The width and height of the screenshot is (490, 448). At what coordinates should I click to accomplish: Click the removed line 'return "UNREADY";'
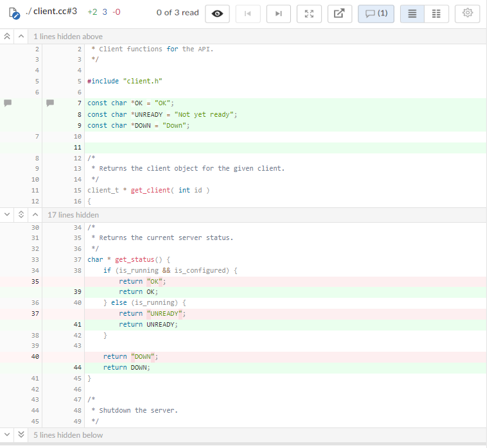tap(285, 314)
